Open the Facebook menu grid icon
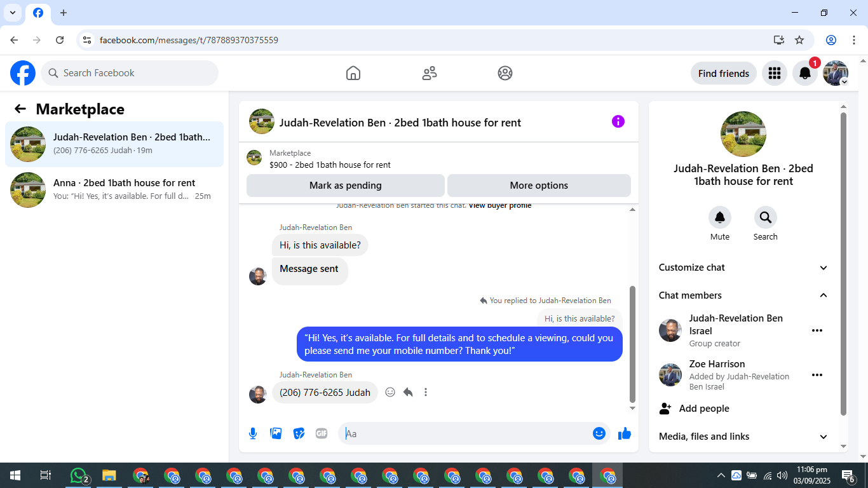The image size is (868, 488). click(x=774, y=73)
